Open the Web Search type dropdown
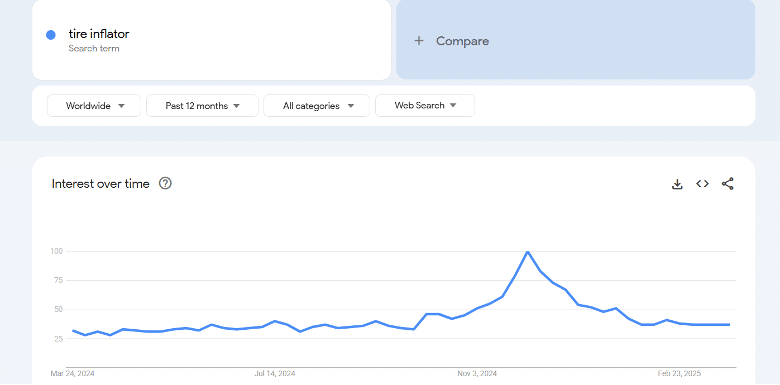Viewport: 780px width, 385px height. tap(425, 106)
